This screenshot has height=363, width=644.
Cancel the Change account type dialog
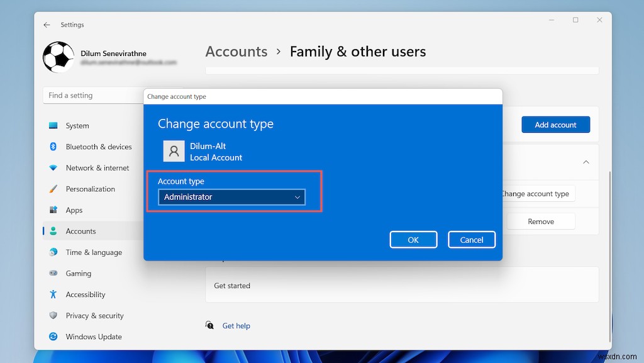click(x=472, y=239)
